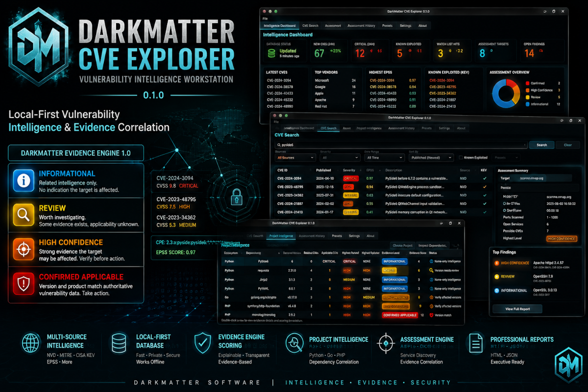Click the High Confidence crosshair icon
This screenshot has width=588, height=392.
click(24, 249)
